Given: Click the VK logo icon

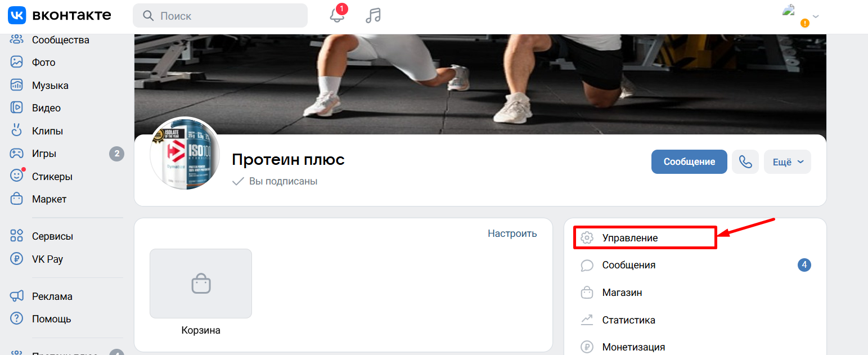Looking at the screenshot, I should [17, 15].
